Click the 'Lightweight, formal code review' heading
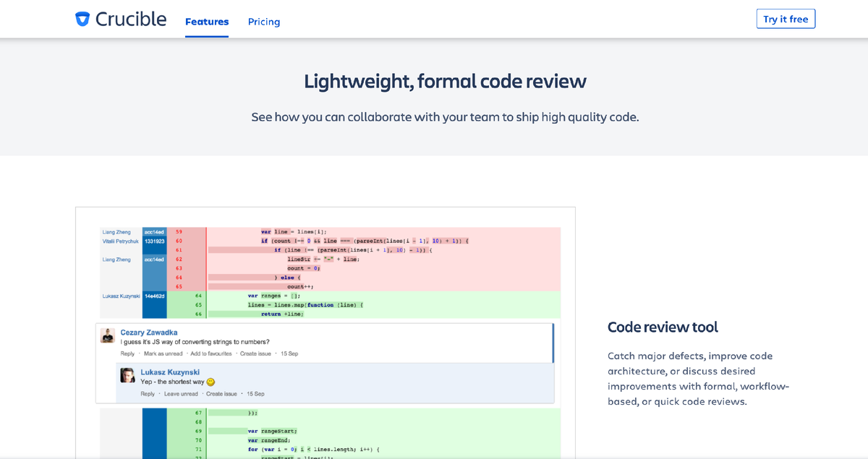The width and height of the screenshot is (868, 459). [445, 81]
